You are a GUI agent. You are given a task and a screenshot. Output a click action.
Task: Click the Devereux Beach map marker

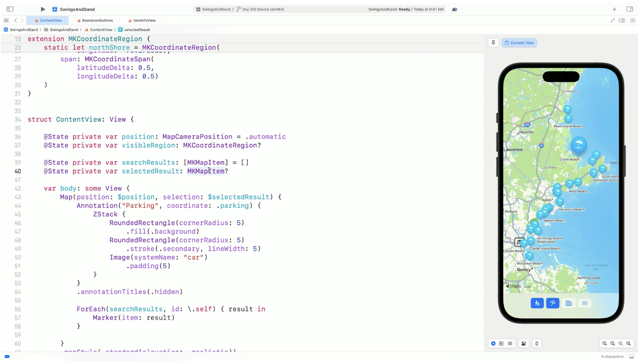[560, 202]
